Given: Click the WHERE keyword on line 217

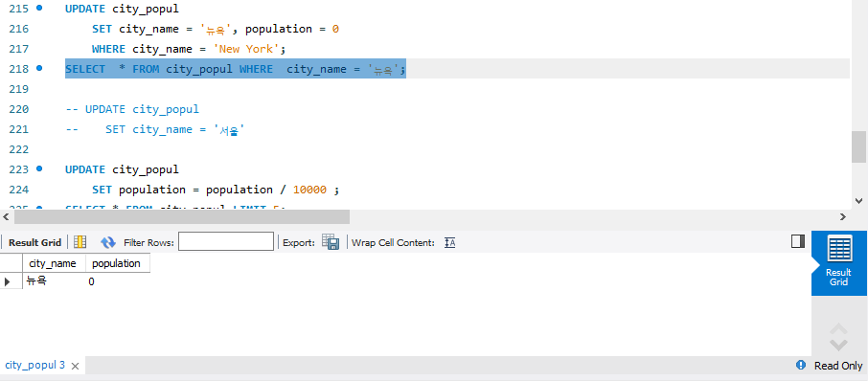Looking at the screenshot, I should click(108, 49).
